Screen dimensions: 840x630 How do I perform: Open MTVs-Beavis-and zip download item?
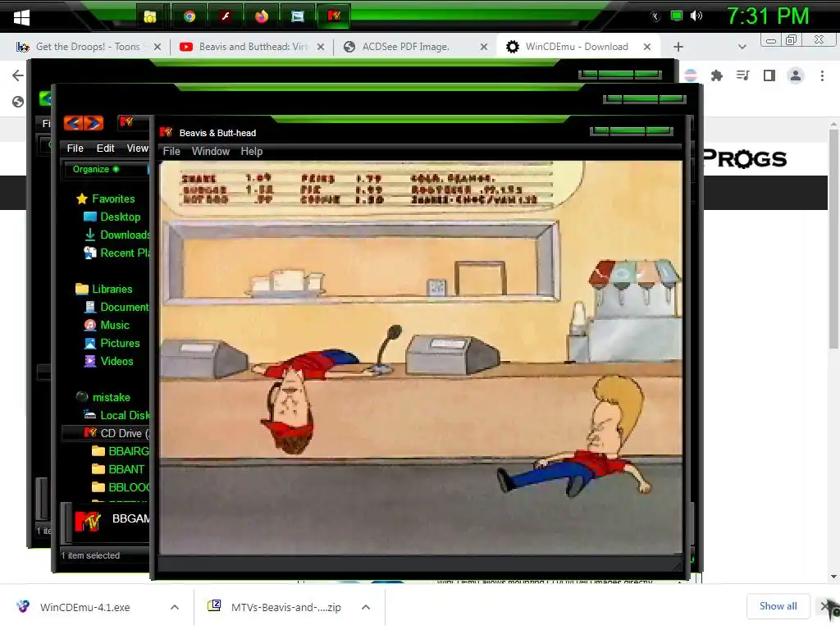point(285,608)
